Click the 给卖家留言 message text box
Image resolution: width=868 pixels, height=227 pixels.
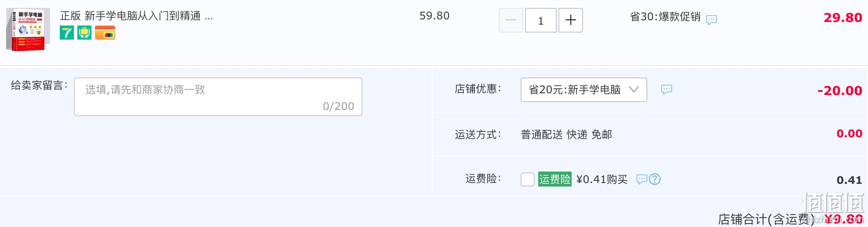(x=218, y=97)
